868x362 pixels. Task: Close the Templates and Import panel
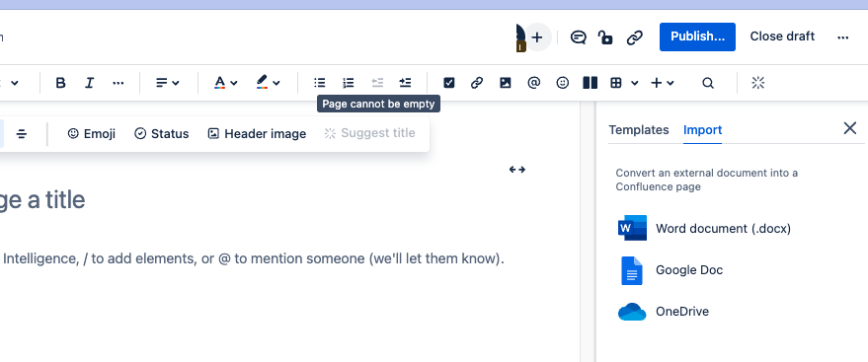click(x=850, y=129)
